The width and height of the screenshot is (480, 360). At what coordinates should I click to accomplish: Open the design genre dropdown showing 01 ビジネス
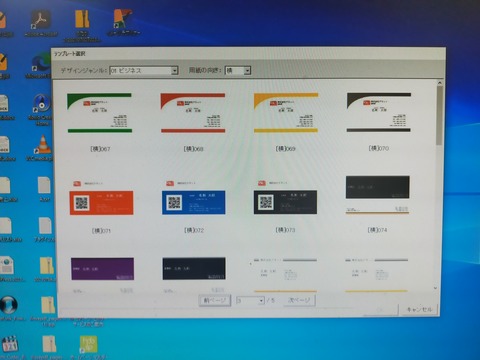(x=144, y=70)
